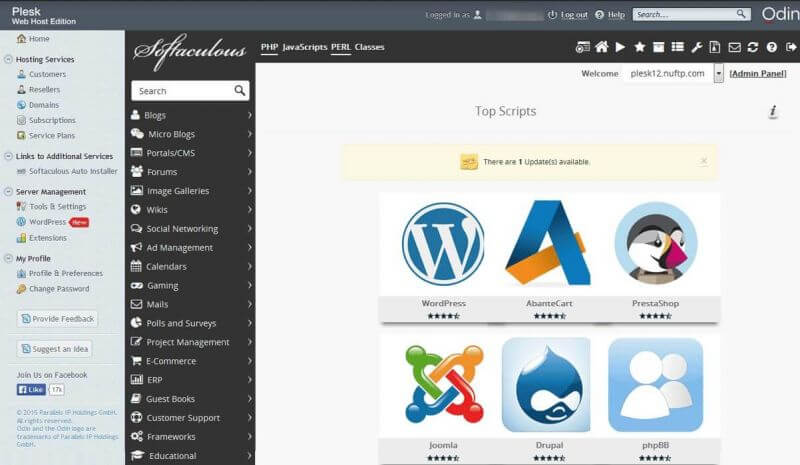Open the star ratings icon in toolbar

point(639,47)
